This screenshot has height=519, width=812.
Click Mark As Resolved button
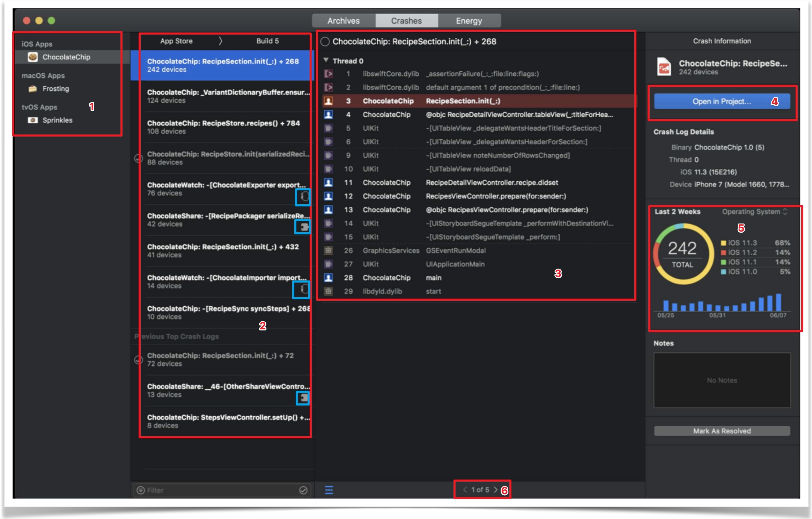(x=721, y=431)
